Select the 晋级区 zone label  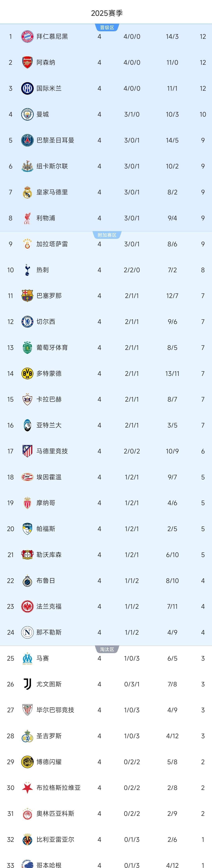[107, 28]
